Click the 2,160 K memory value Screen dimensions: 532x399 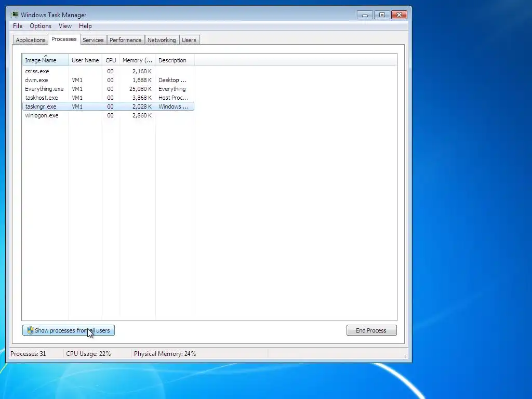tap(142, 71)
